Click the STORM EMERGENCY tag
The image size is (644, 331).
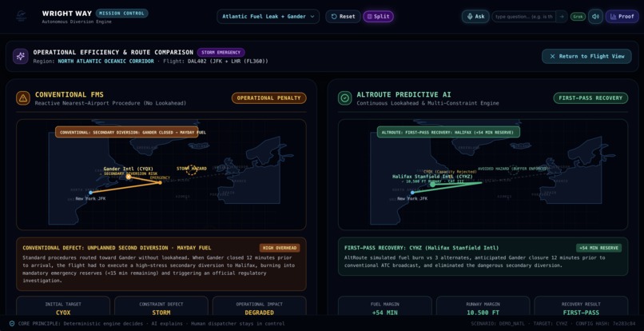221,52
